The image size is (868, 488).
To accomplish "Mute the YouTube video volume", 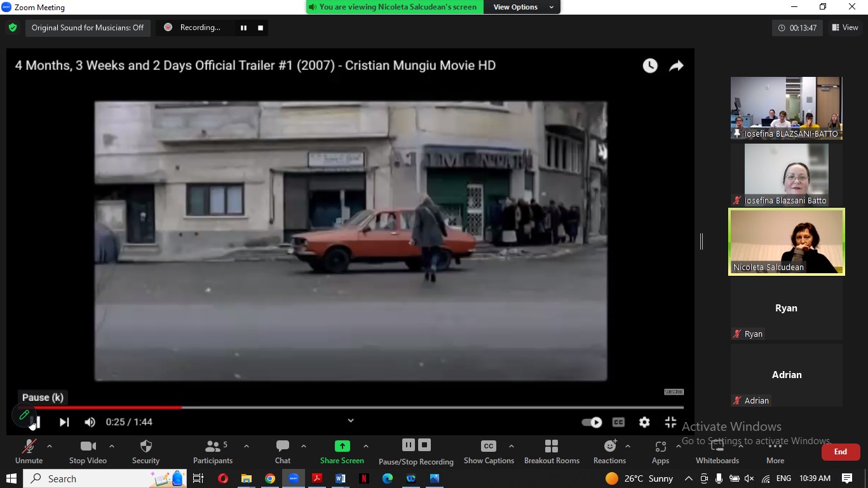I will (90, 422).
